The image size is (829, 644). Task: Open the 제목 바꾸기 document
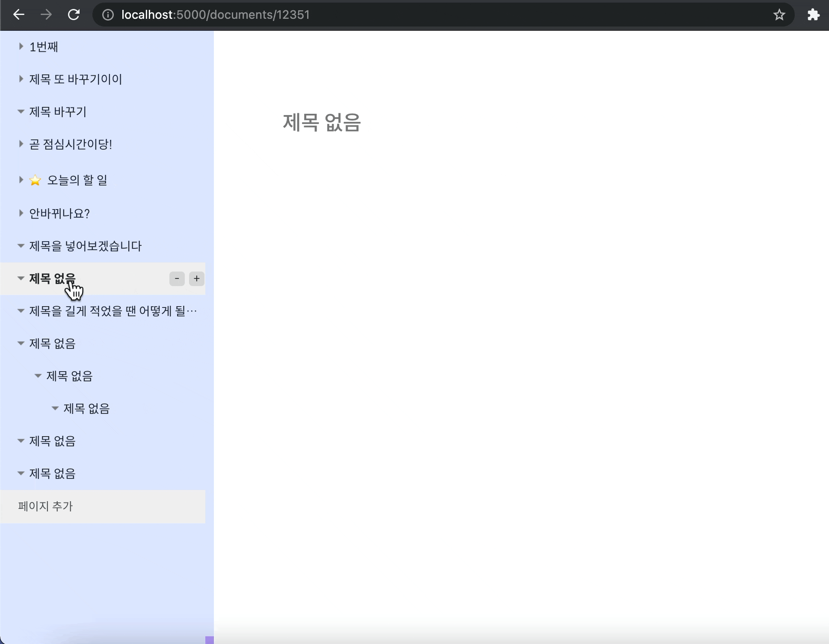(58, 112)
